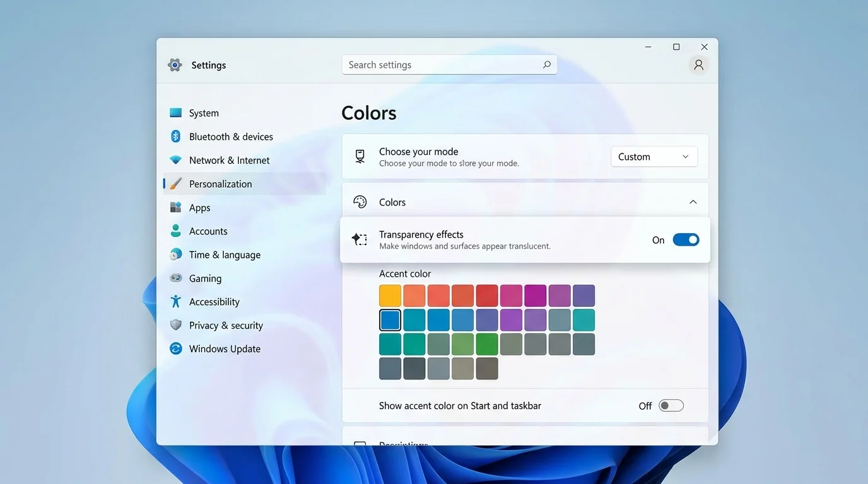Select the outlined blue accent color swatch
Viewport: 868px width, 484px height.
coord(390,320)
